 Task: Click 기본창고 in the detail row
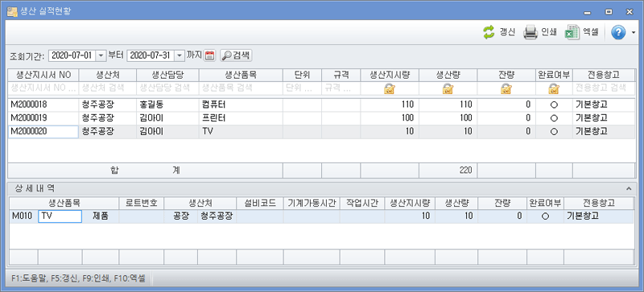pyautogui.click(x=583, y=216)
